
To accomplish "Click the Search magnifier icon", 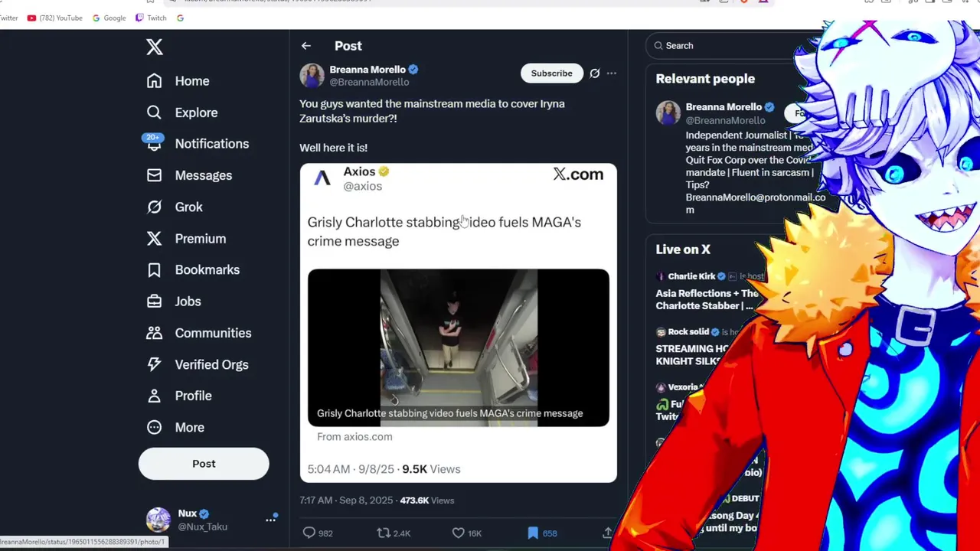I will pyautogui.click(x=658, y=46).
